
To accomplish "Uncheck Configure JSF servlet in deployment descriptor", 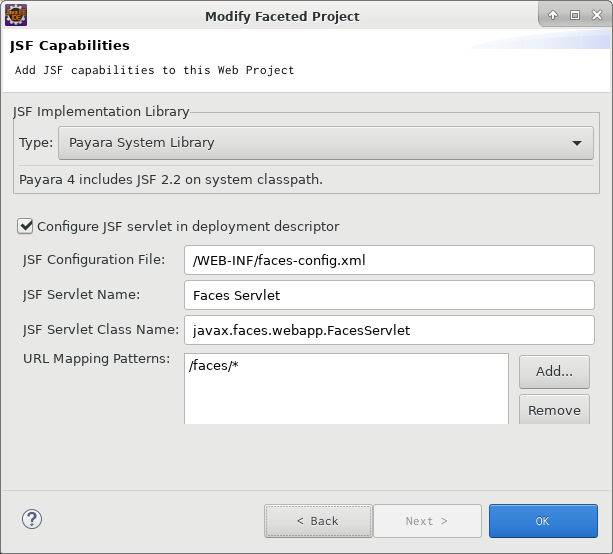I will pyautogui.click(x=25, y=226).
